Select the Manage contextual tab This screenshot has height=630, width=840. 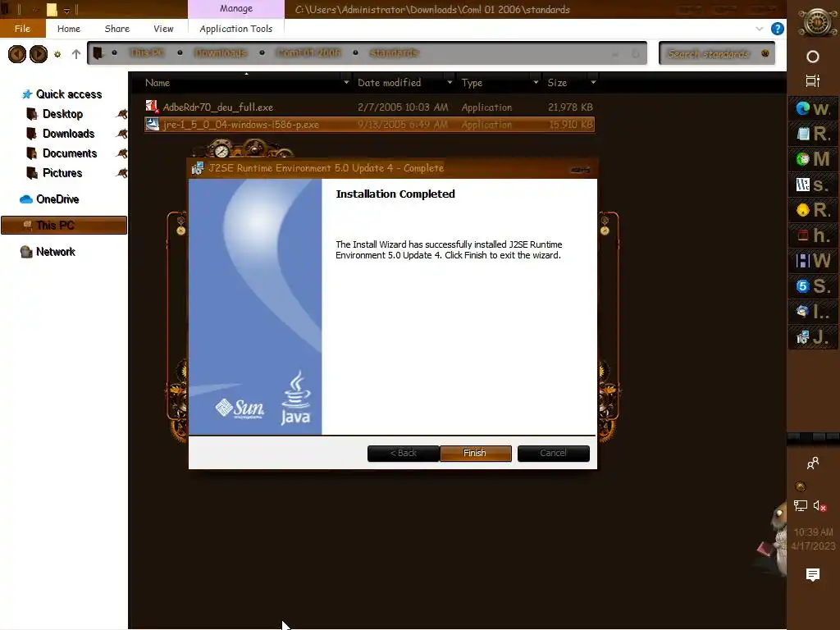point(235,8)
